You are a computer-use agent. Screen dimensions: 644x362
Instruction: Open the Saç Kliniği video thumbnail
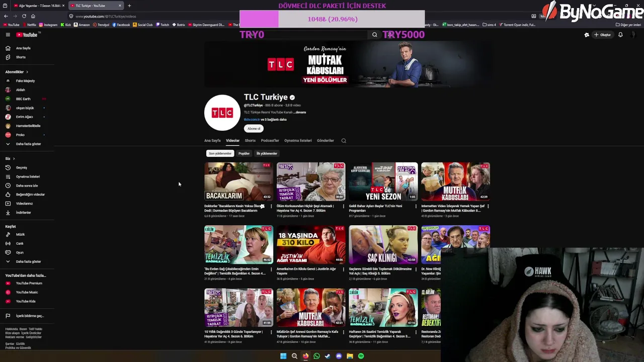tap(383, 244)
